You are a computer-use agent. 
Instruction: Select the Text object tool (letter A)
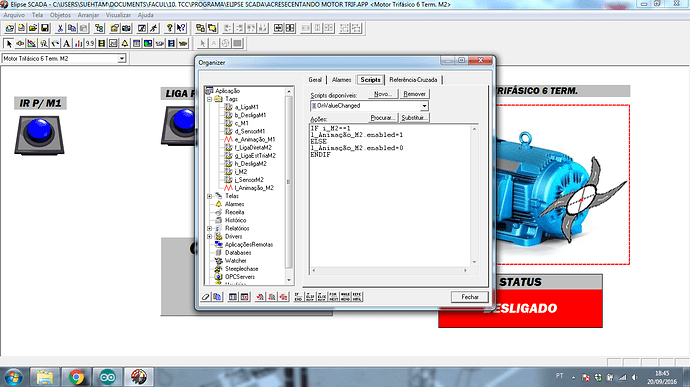click(x=66, y=44)
